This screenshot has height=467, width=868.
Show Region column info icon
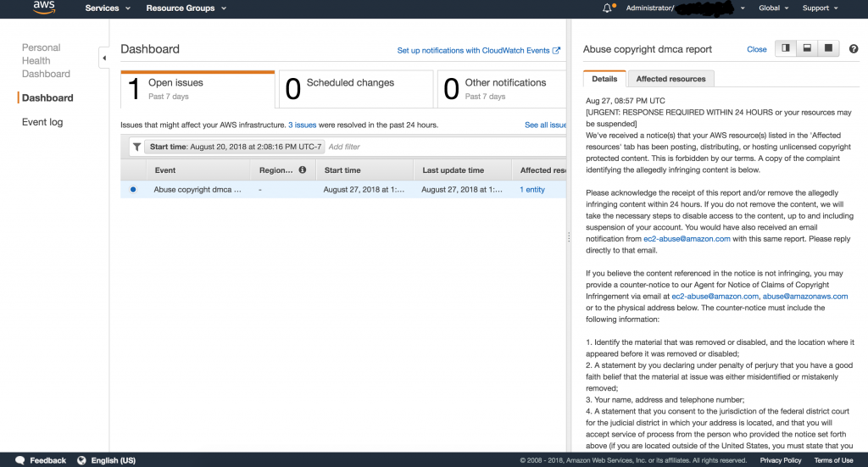tap(303, 170)
